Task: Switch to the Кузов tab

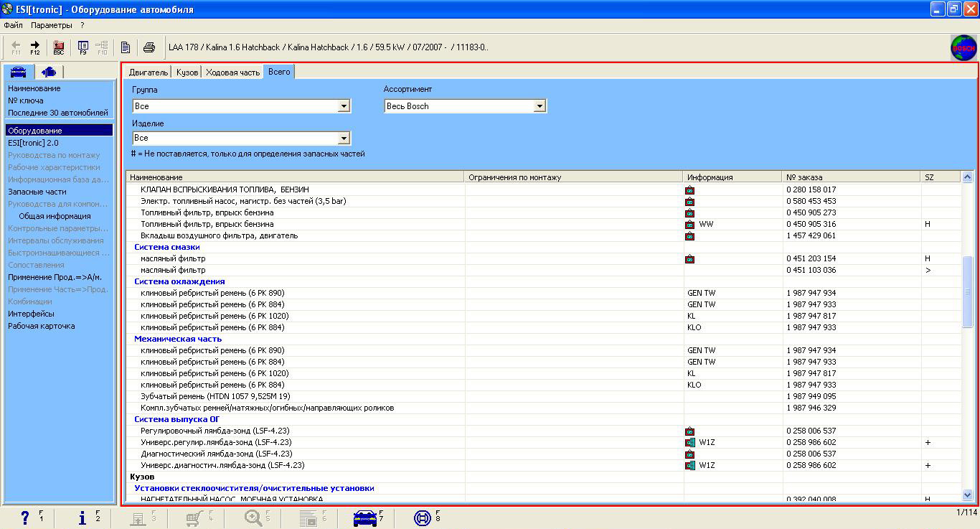Action: click(187, 72)
